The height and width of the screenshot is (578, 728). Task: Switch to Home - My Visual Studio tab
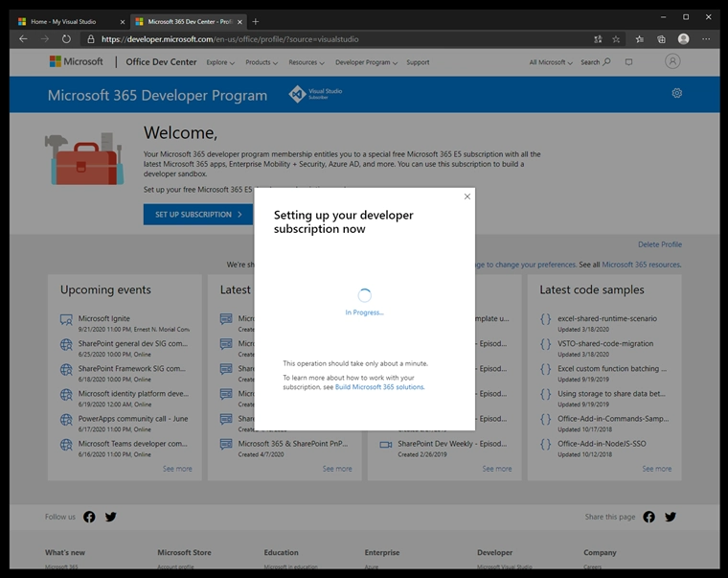[63, 21]
